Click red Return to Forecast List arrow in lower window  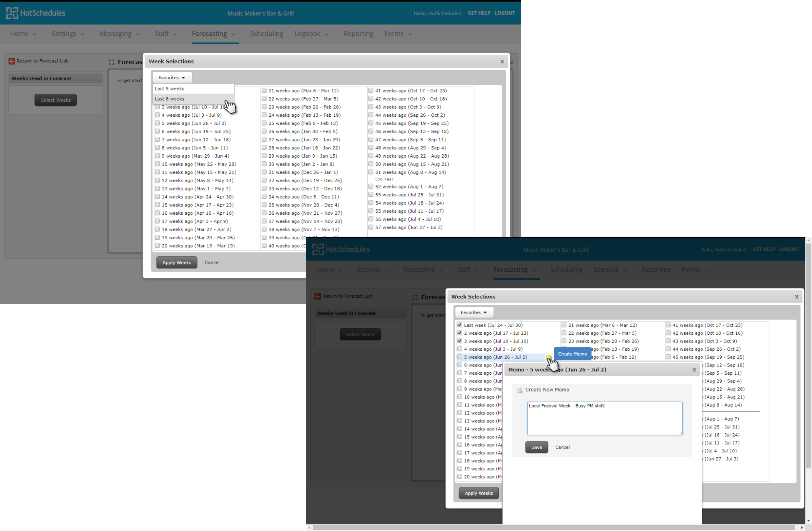tap(317, 296)
